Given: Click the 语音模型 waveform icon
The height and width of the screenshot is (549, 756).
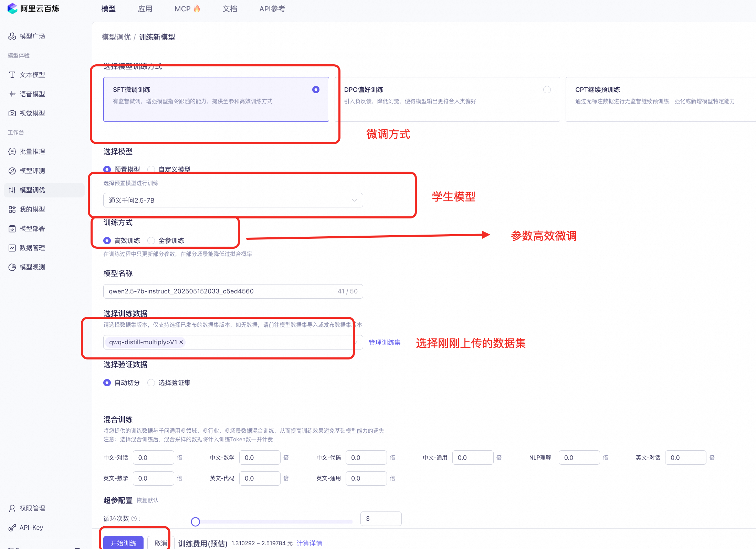Looking at the screenshot, I should tap(12, 94).
